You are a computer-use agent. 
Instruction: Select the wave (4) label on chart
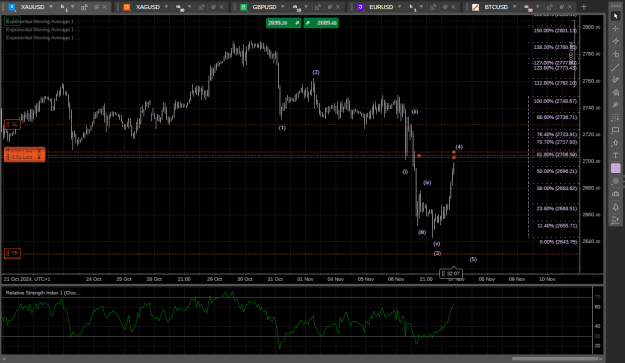tap(459, 147)
